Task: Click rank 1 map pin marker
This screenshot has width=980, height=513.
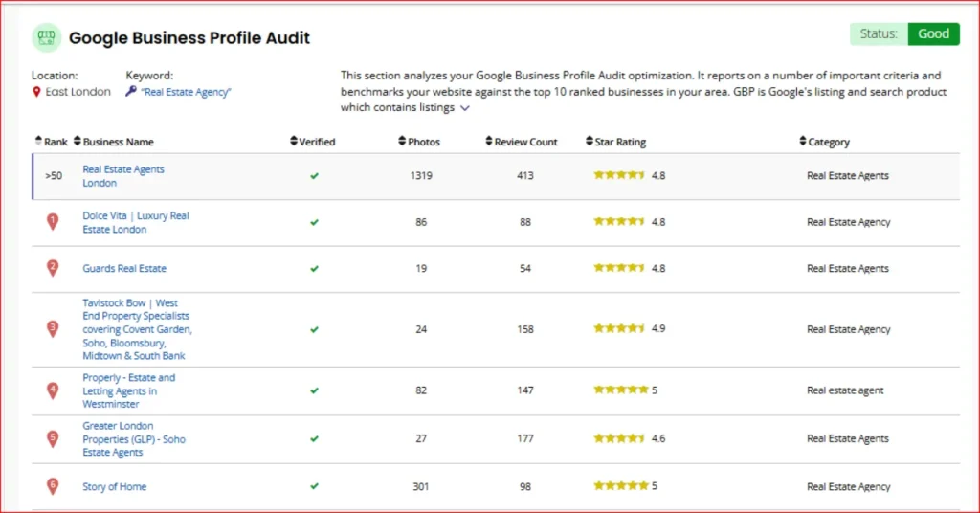Action: click(x=53, y=222)
